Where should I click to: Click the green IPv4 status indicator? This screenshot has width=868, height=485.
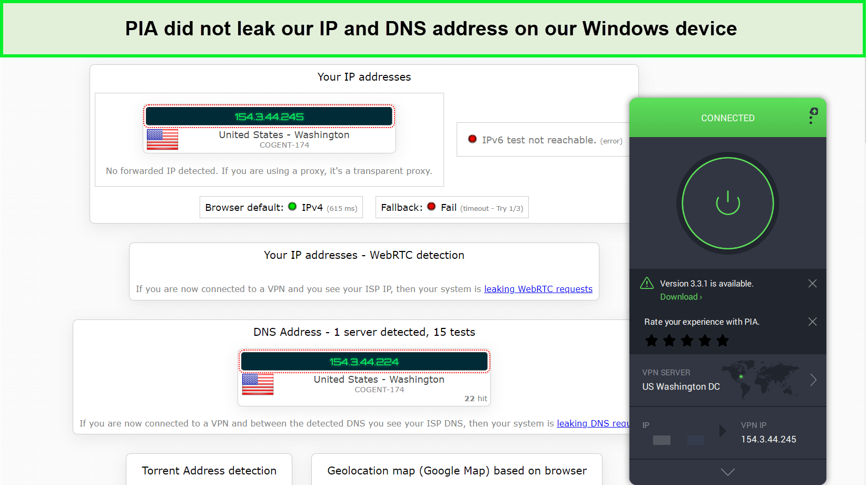[x=292, y=207]
